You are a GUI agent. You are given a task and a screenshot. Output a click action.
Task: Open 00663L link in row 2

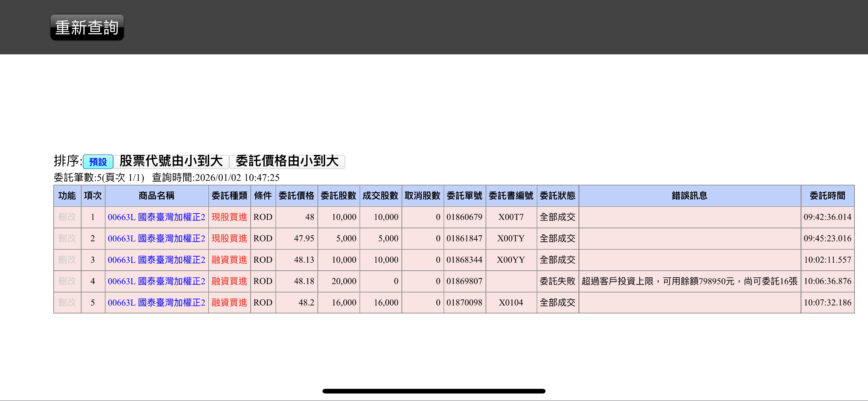[x=156, y=238]
